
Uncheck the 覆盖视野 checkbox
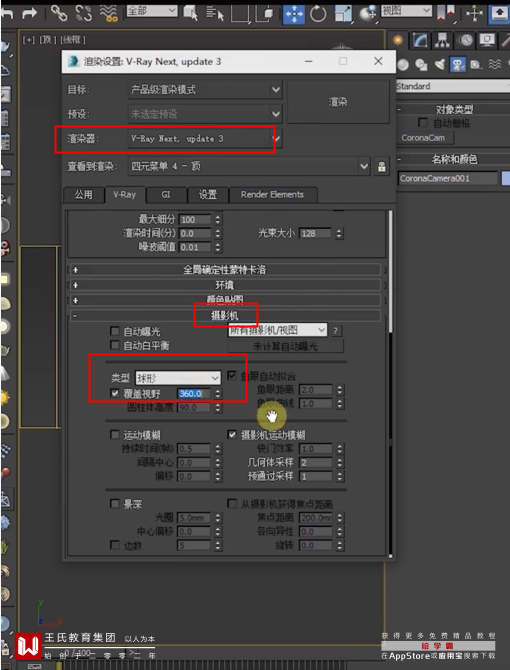(114, 393)
